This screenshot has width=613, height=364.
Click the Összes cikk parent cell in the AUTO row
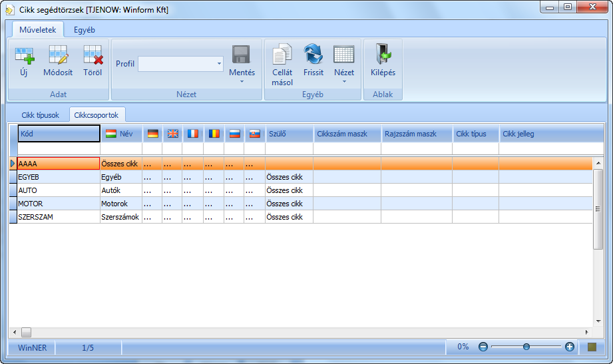click(290, 190)
